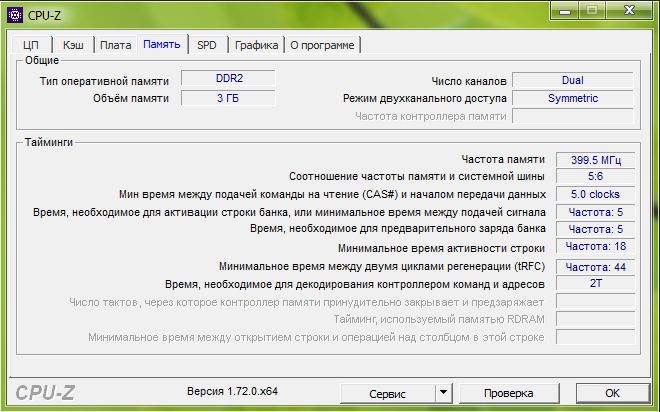The height and width of the screenshot is (412, 660).
Task: Select the Dual channels value field
Action: click(x=572, y=80)
